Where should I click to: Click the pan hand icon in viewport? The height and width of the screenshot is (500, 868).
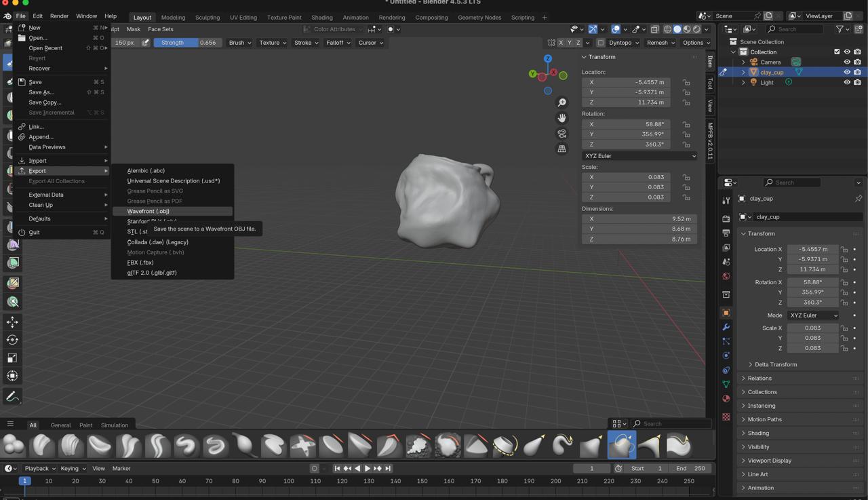coord(561,118)
